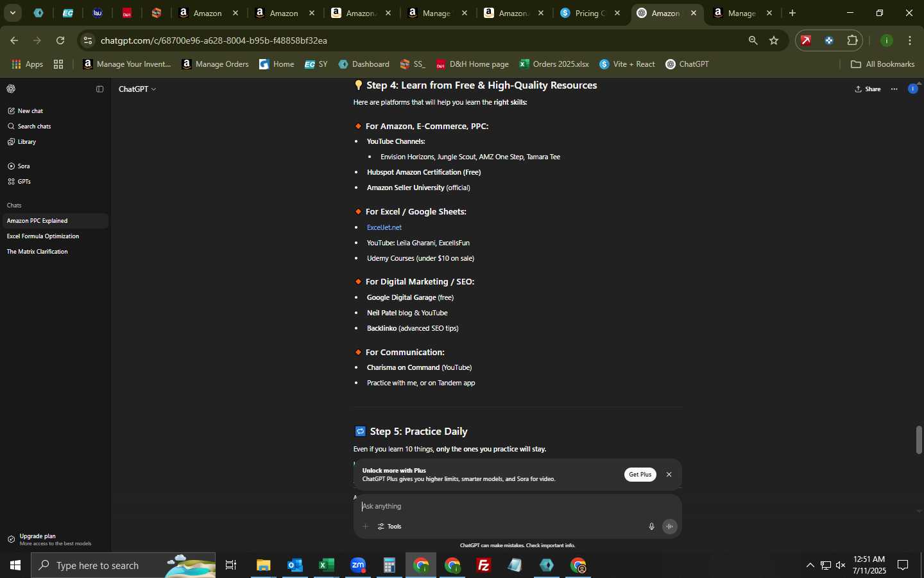The image size is (924, 578).
Task: Go back with the browser back arrow
Action: point(14,40)
